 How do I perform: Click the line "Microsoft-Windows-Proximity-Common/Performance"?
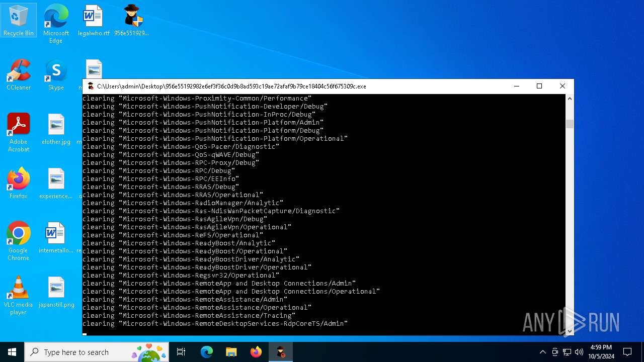[197, 99]
